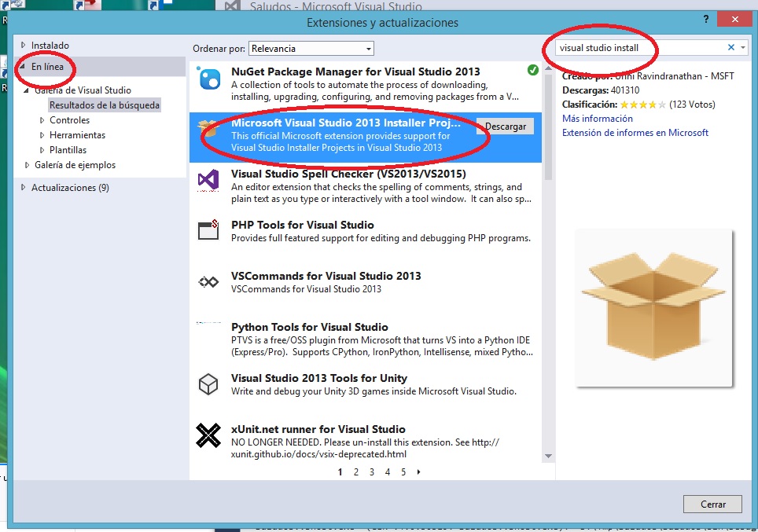The width and height of the screenshot is (758, 532).
Task: Click the Descargas: 401310 text
Action: click(601, 90)
